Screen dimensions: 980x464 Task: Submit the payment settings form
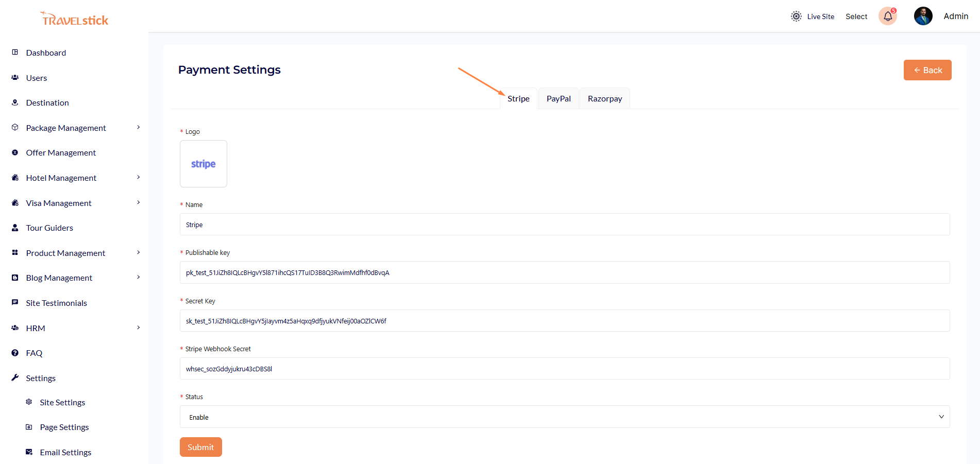click(201, 447)
